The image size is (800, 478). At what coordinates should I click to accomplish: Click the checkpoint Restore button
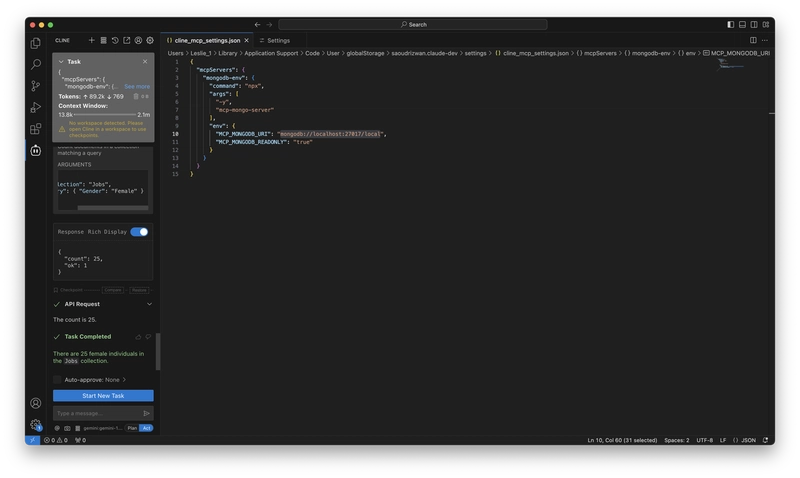(139, 290)
